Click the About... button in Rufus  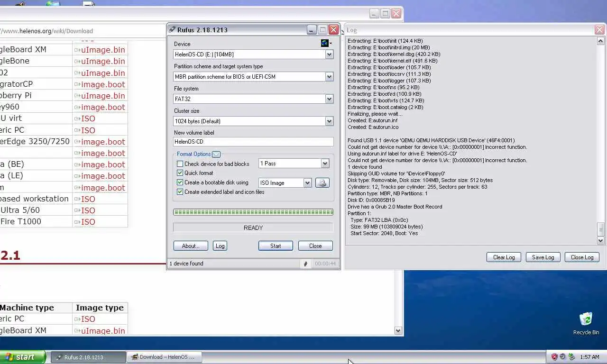click(191, 246)
